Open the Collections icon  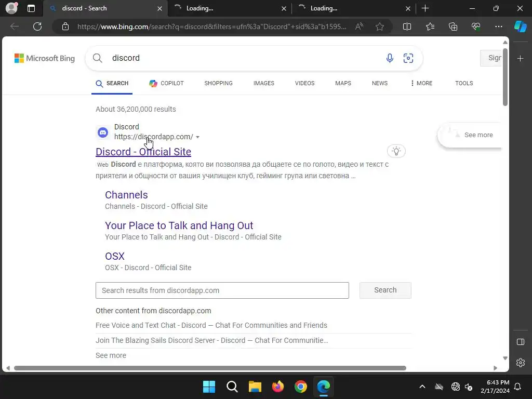point(453,26)
